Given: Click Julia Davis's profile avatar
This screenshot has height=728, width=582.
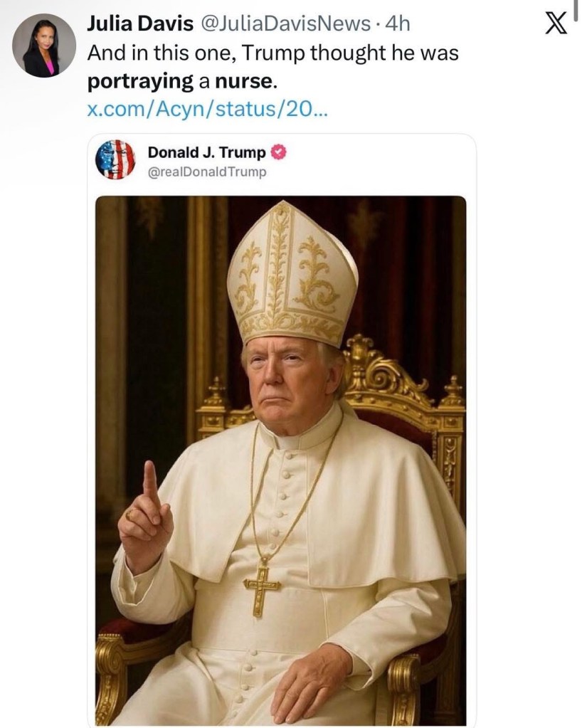Looking at the screenshot, I should point(43,46).
